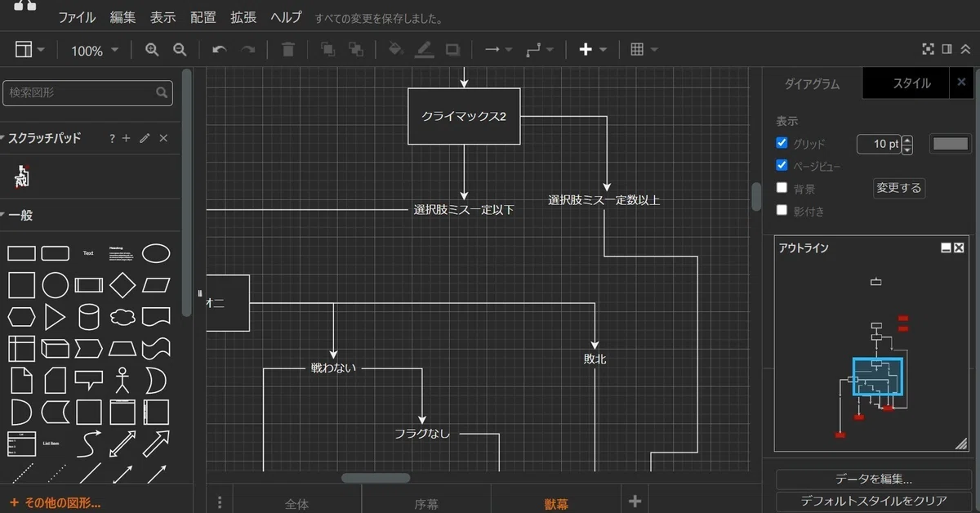Switch to the スタイル tab
Viewport: 980px width, 513px height.
tap(911, 83)
